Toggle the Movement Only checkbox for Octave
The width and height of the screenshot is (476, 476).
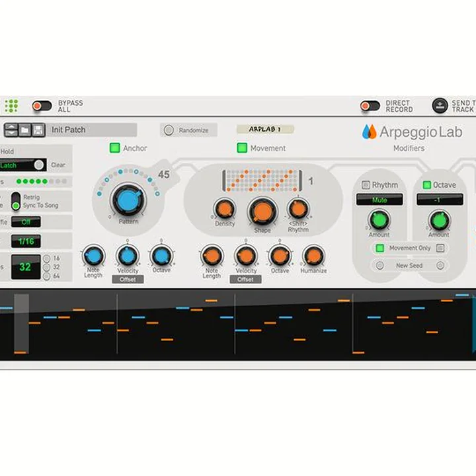[x=440, y=248]
